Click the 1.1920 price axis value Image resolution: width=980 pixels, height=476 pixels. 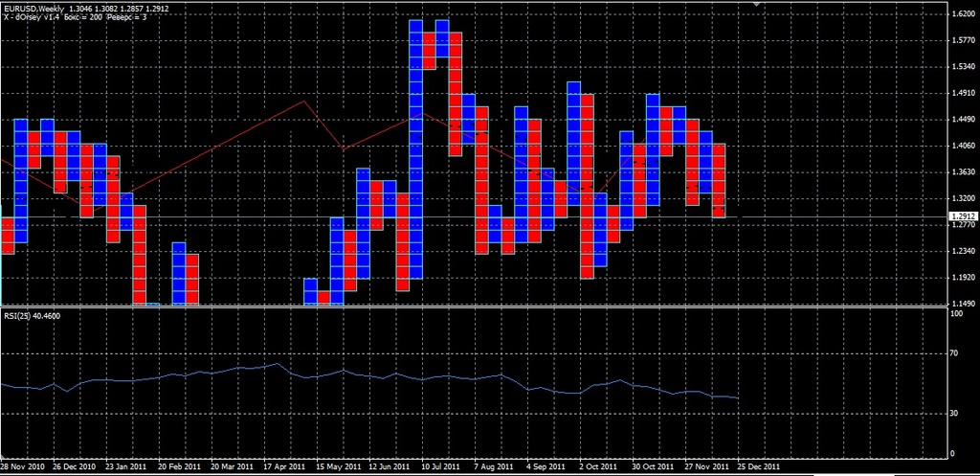pos(963,278)
